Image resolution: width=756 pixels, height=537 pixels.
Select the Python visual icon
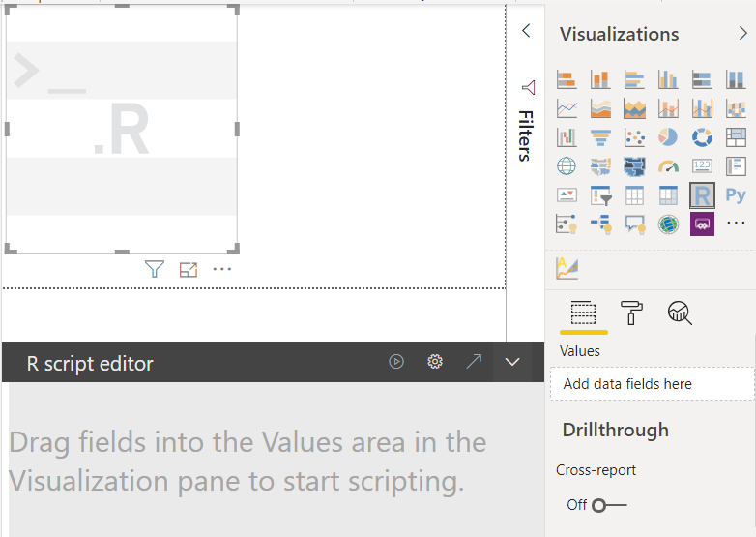[736, 195]
